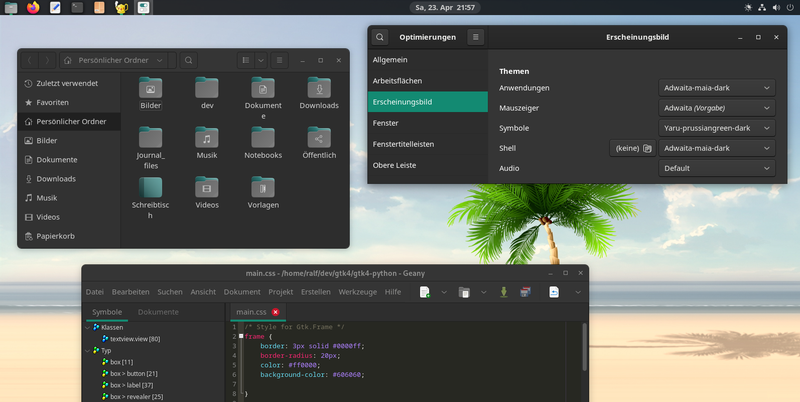The height and width of the screenshot is (402, 800).
Task: Open the Erstellen menu in Geany
Action: [316, 292]
